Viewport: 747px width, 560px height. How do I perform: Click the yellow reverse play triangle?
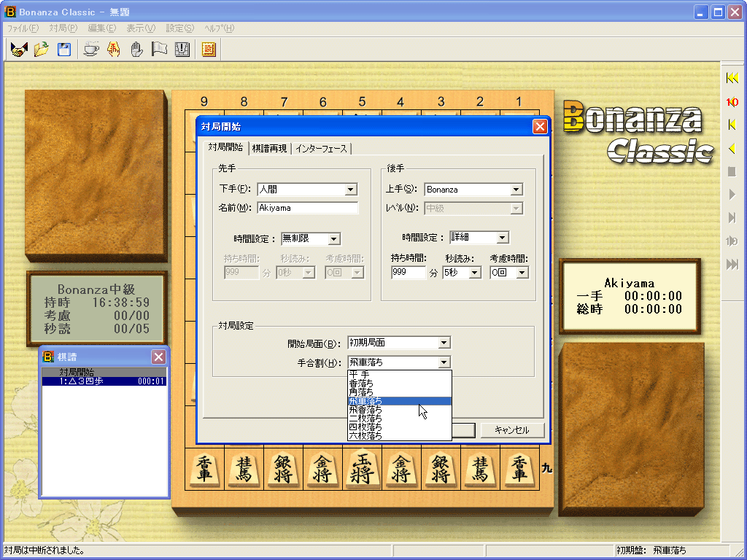(x=732, y=149)
